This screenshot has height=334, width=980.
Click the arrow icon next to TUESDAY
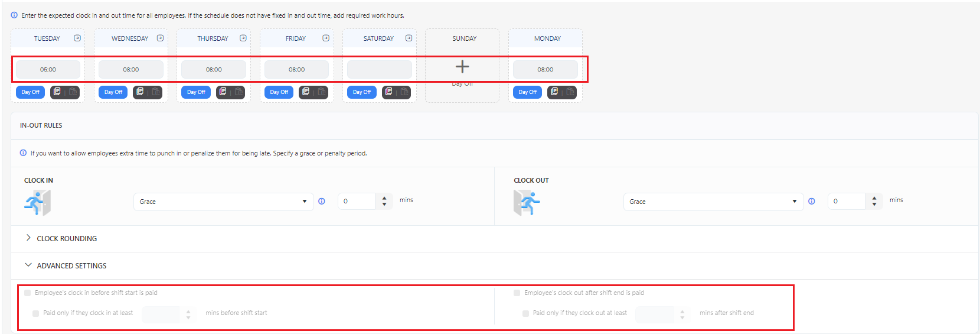coord(77,38)
